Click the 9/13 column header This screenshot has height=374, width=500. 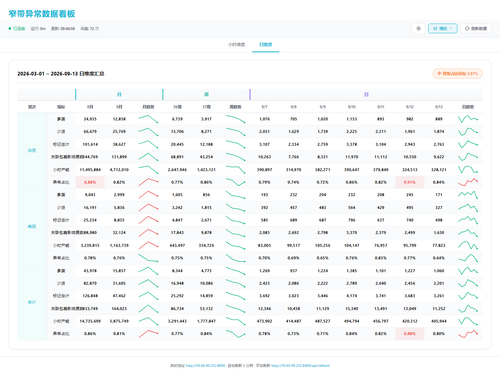tap(439, 107)
